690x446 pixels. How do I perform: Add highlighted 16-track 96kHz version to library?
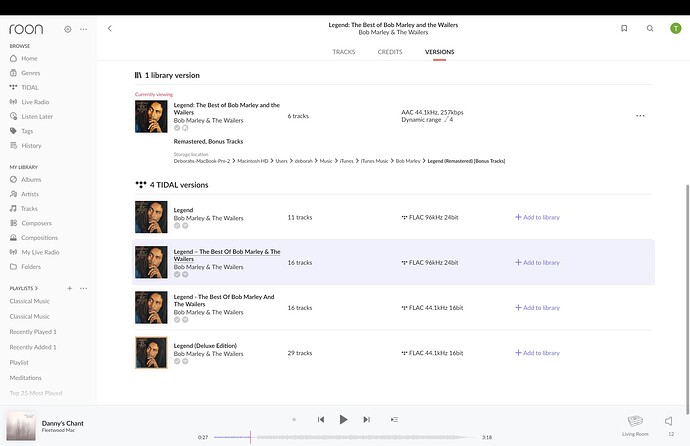click(537, 263)
